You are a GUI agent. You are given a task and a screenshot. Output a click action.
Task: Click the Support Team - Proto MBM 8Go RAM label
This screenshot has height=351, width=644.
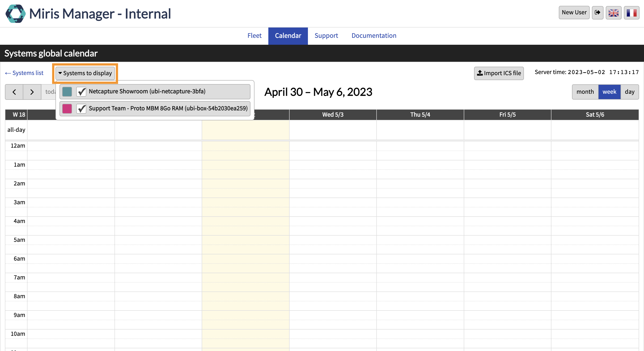coord(168,108)
